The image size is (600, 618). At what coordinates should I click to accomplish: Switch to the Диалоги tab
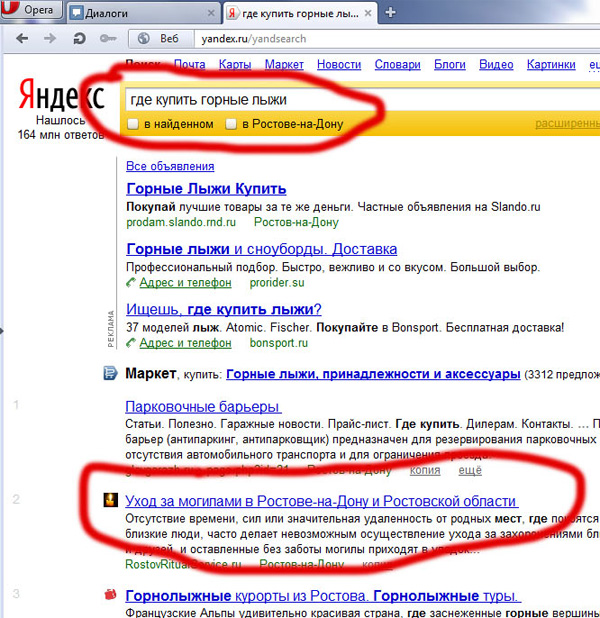[140, 13]
